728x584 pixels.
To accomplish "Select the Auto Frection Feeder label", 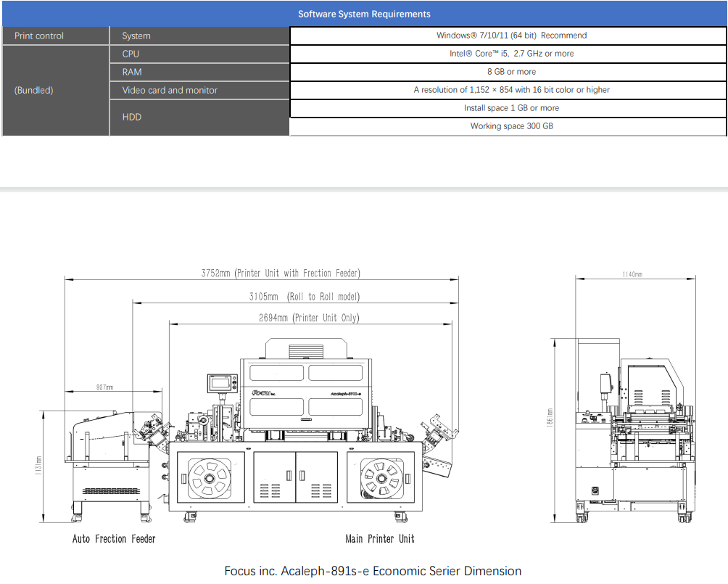I will pos(114,539).
